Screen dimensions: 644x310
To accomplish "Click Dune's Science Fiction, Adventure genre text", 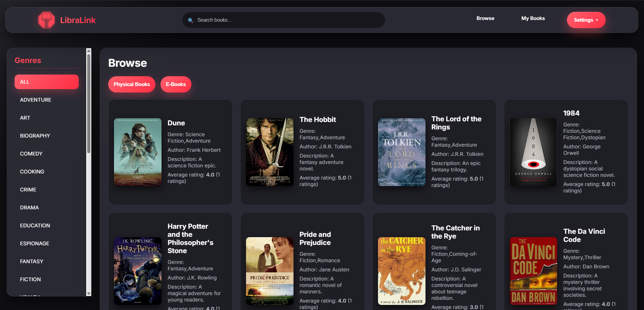I will click(189, 138).
